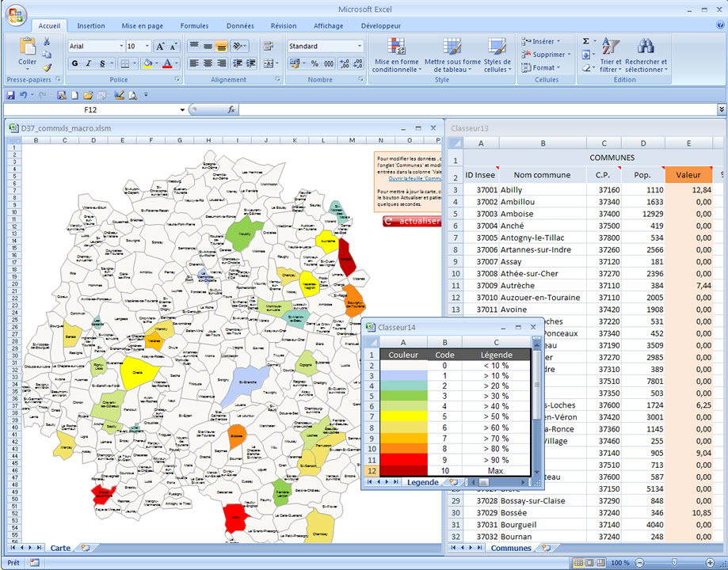This screenshot has width=728, height=570.
Task: Toggle italic I formatting
Action: (88, 63)
